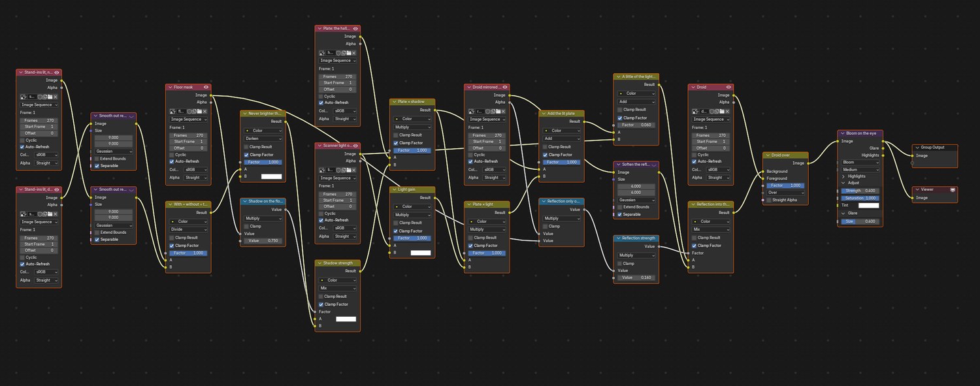980x386 pixels.
Task: Click options chevron icon on Bloom on the eye header
Action: 843,133
